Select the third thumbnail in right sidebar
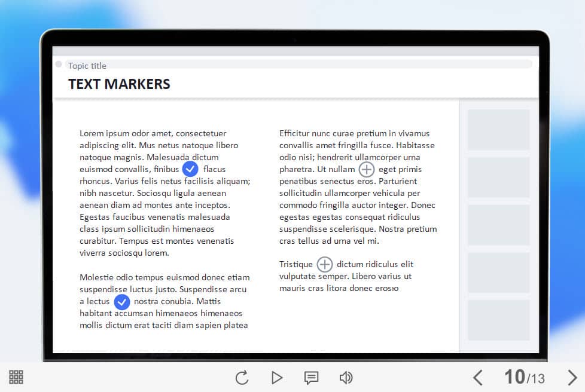This screenshot has height=392, width=585. click(498, 225)
